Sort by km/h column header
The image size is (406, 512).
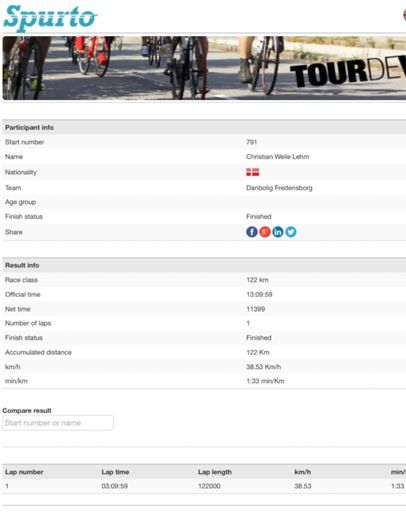pos(303,472)
